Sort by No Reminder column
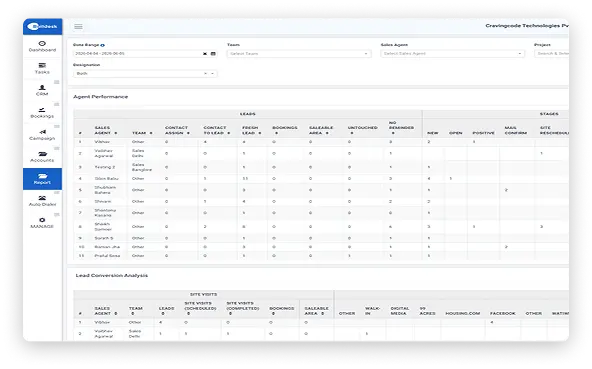The image size is (592, 369). (393, 133)
